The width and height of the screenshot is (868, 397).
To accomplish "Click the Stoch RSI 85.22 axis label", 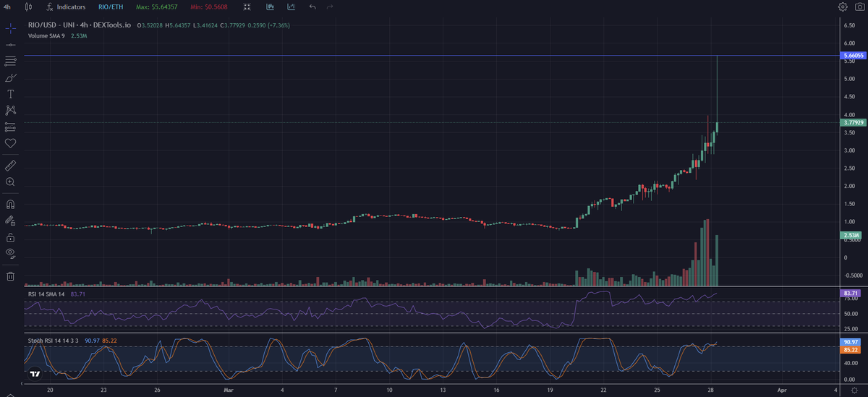I will (850, 349).
